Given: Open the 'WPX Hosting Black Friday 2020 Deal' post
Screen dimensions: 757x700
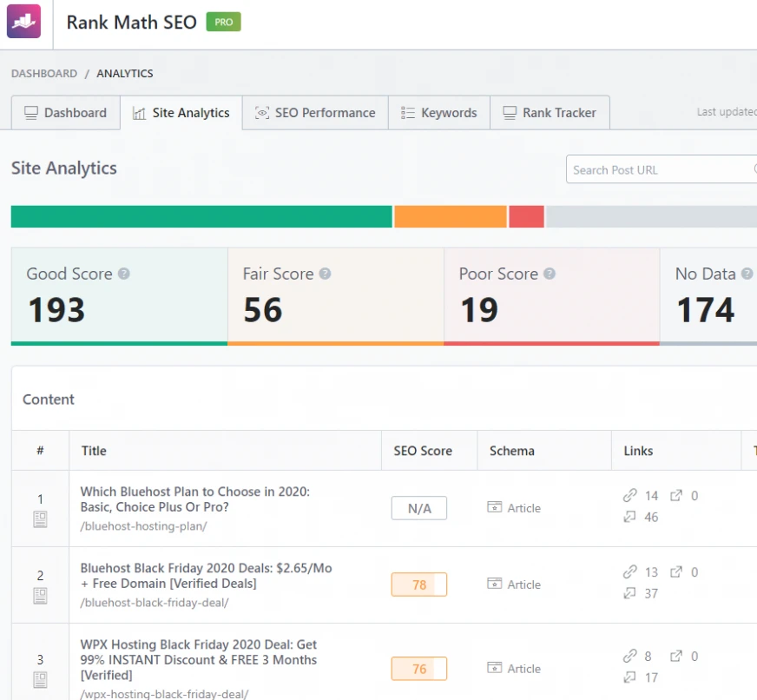Looking at the screenshot, I should pos(199,659).
